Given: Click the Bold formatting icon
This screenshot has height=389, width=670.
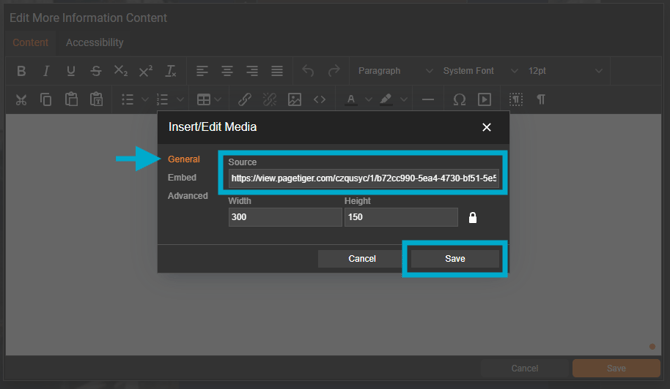Looking at the screenshot, I should (x=21, y=71).
